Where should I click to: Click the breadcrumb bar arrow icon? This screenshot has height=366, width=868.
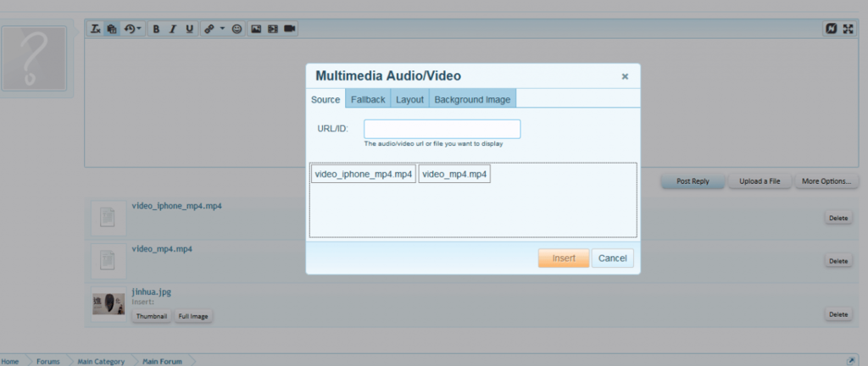click(850, 361)
